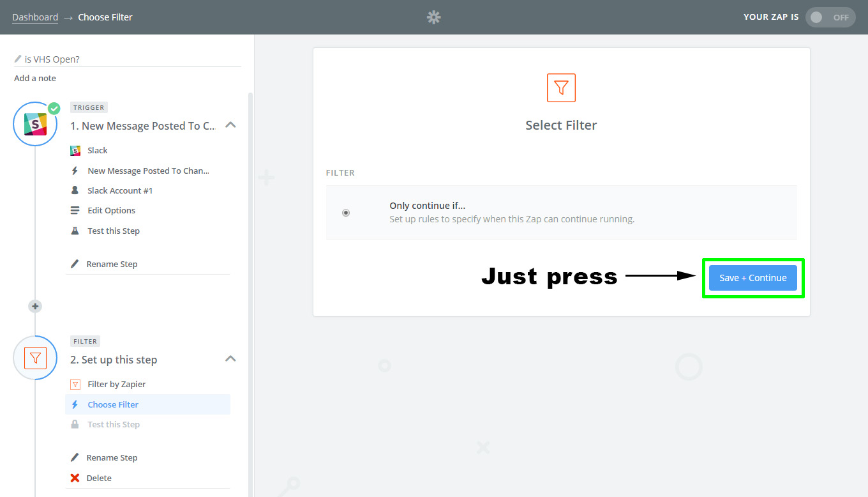Click the red X Delete icon

(75, 478)
